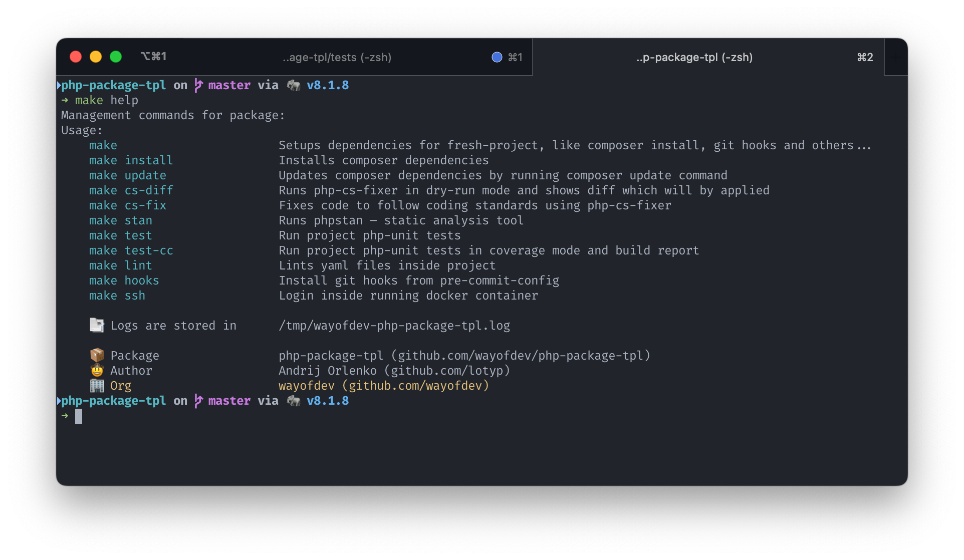Image resolution: width=964 pixels, height=560 pixels.
Task: Switch to the ..age-tpl/tests (-zsh) tab
Action: [337, 57]
